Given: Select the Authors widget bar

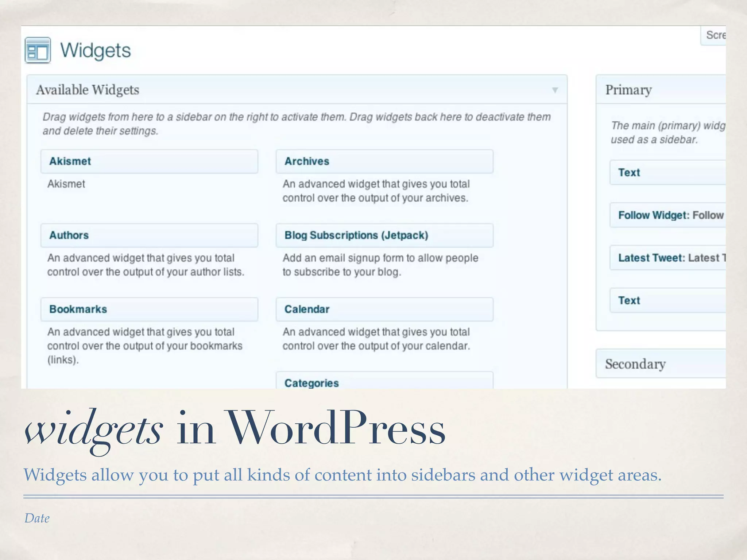Looking at the screenshot, I should point(150,235).
